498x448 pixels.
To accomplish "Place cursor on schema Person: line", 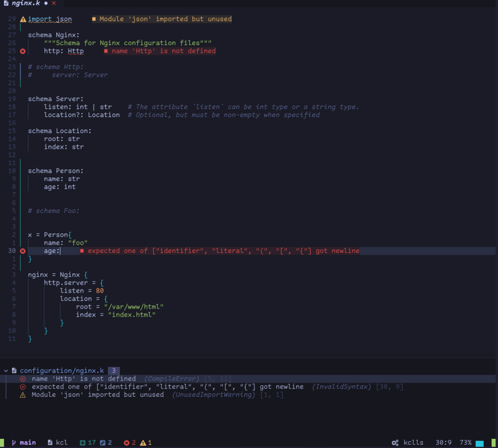I will (56, 171).
